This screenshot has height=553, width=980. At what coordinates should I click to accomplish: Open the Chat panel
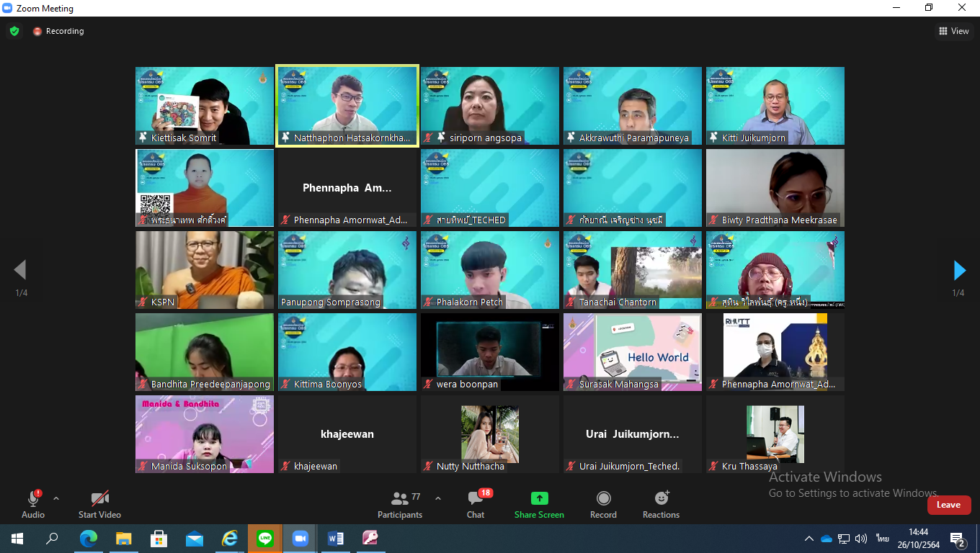476,504
